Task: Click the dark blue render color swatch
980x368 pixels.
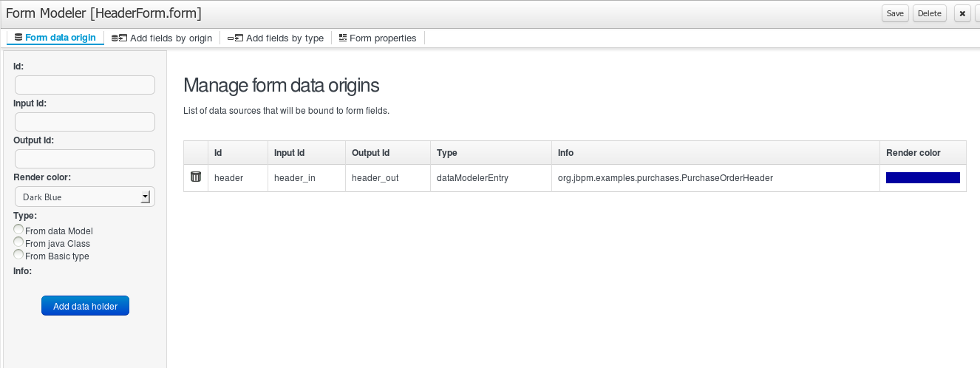Action: coord(922,177)
